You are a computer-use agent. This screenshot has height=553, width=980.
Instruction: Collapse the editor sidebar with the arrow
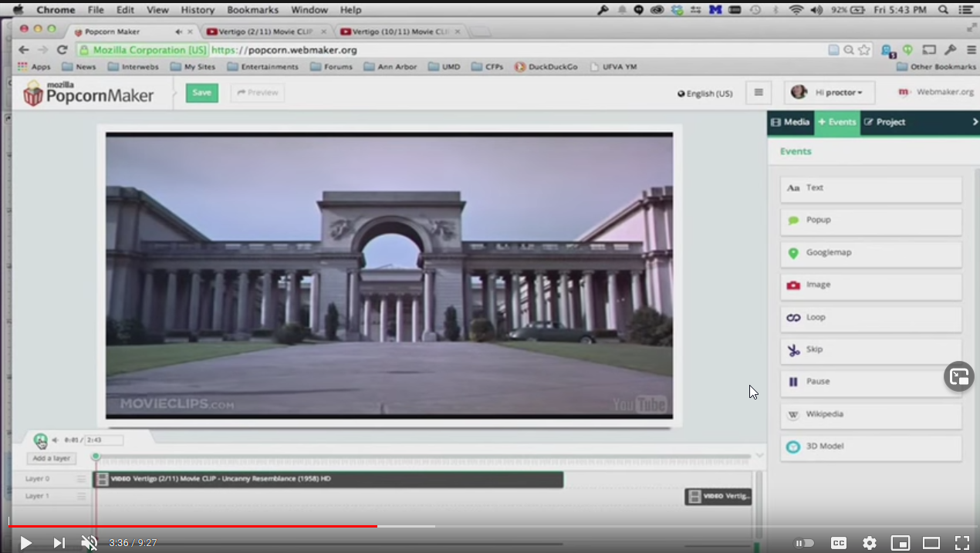pos(975,122)
